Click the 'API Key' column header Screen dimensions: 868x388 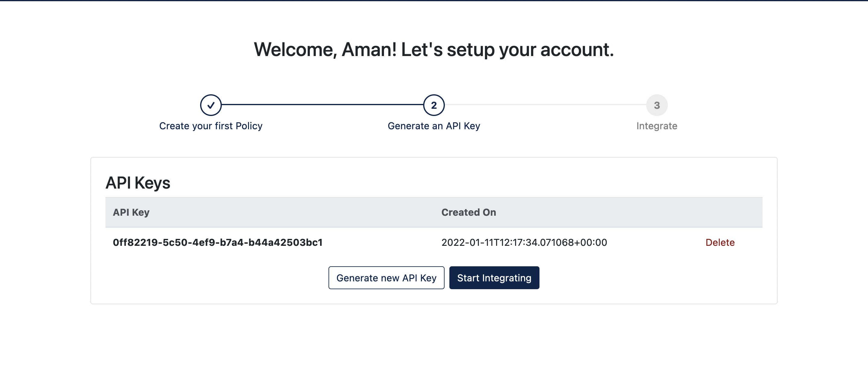(x=131, y=212)
